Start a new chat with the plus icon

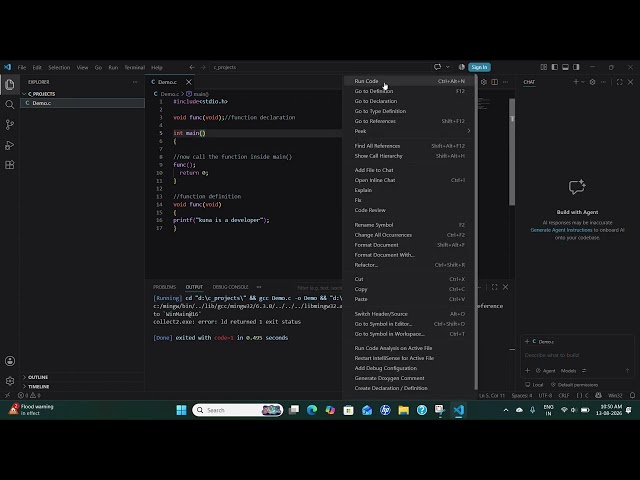576,82
